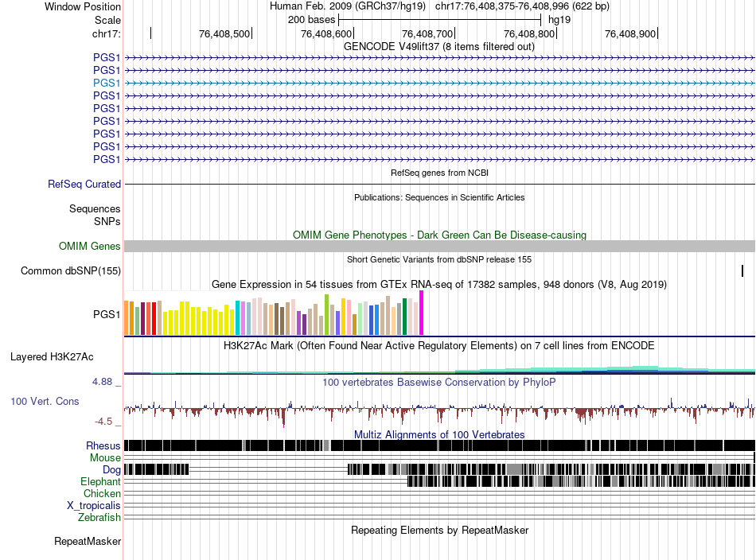756x560 pixels.
Task: Click the magenta GTEx expression bar
Action: tap(422, 313)
